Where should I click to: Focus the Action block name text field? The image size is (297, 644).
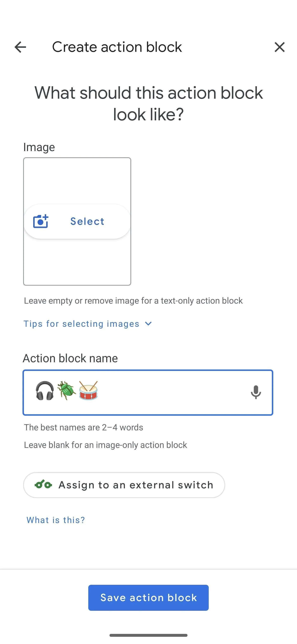(x=148, y=393)
